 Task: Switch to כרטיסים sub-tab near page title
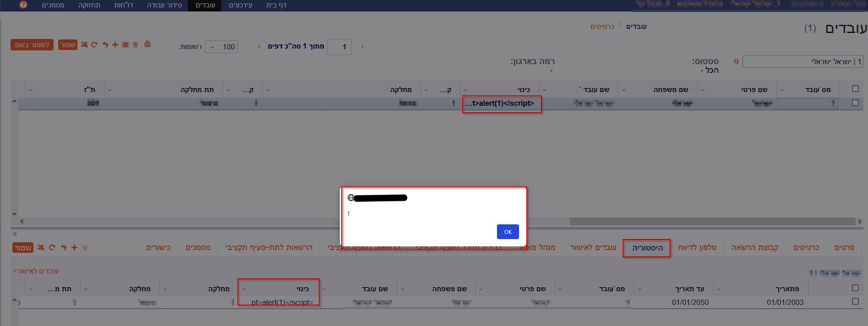[602, 27]
